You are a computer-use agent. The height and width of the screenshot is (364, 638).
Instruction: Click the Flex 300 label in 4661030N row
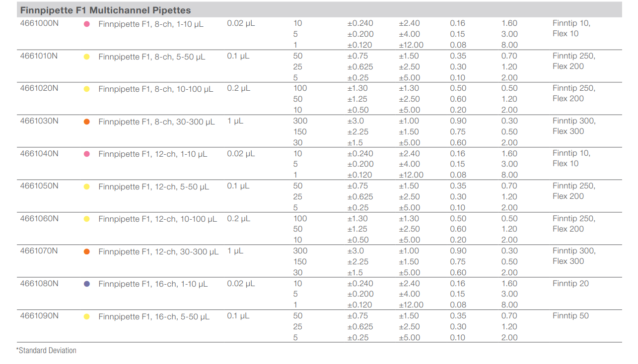pos(568,131)
